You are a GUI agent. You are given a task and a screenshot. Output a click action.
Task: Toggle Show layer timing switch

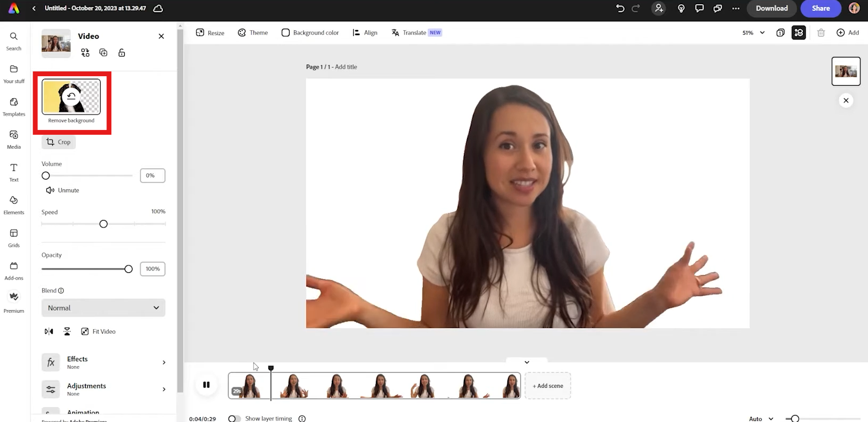tap(234, 419)
